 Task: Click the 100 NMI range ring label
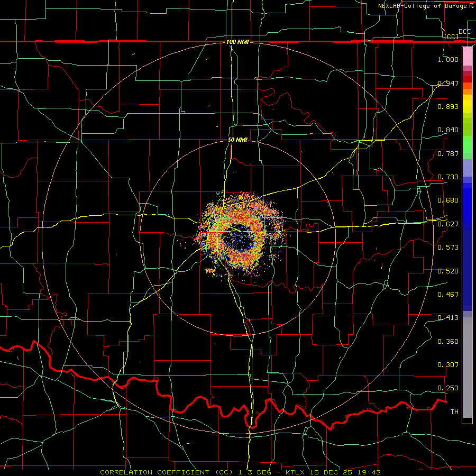(237, 42)
